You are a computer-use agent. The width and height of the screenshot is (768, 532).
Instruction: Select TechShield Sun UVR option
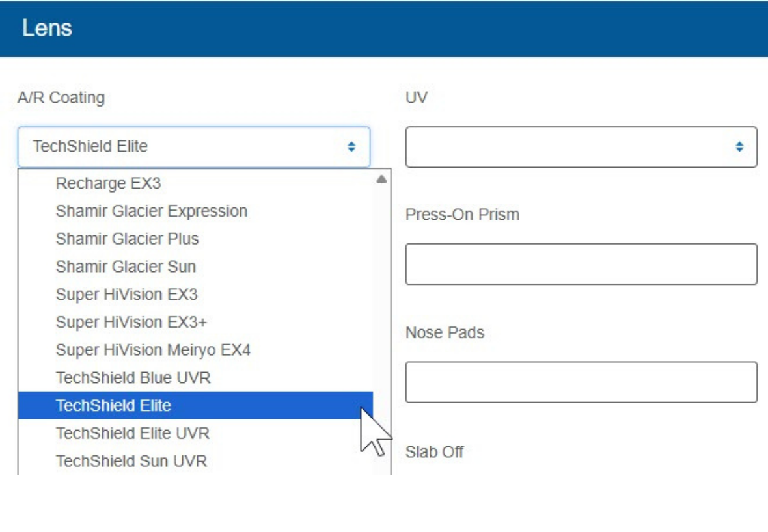131,461
